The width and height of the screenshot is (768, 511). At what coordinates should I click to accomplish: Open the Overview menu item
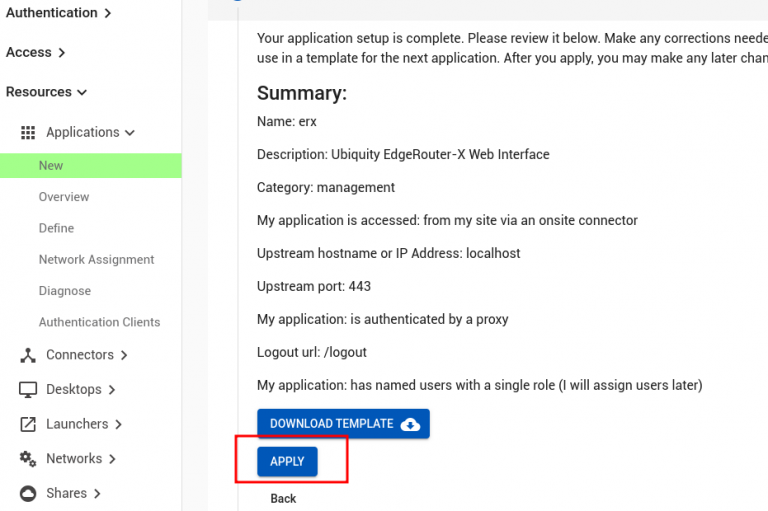click(x=64, y=197)
